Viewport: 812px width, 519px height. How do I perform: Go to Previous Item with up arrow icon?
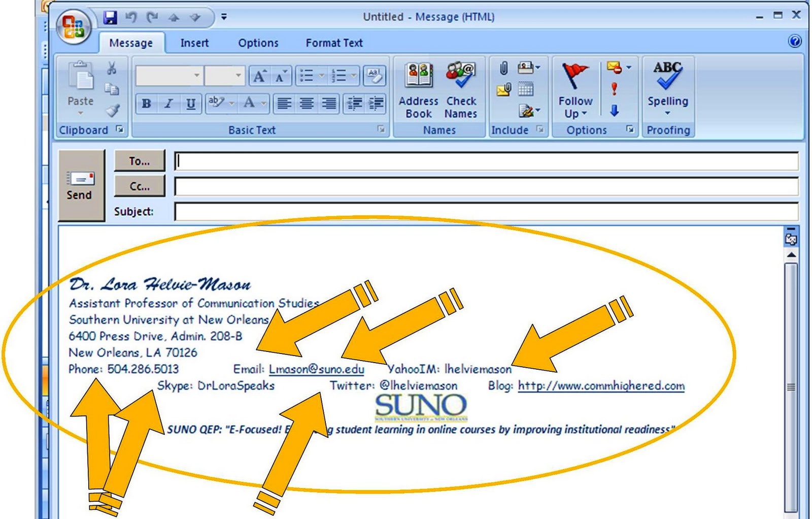click(174, 18)
